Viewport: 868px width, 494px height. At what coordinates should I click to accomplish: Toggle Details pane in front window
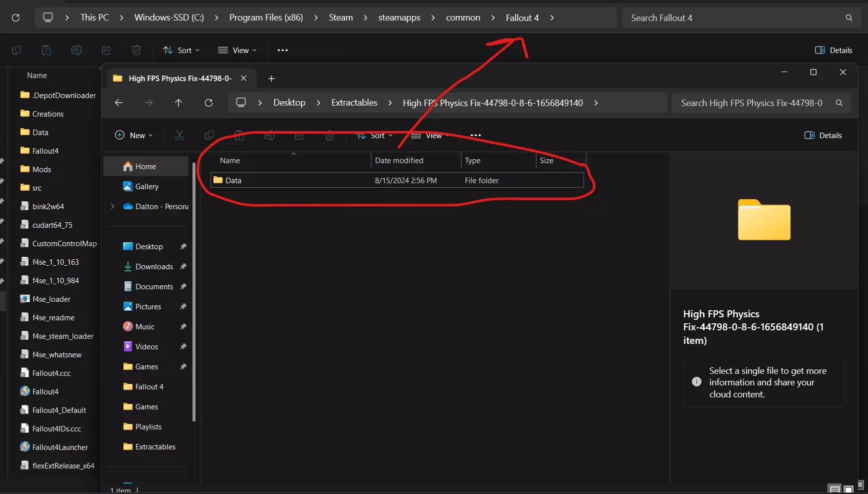[x=823, y=135]
